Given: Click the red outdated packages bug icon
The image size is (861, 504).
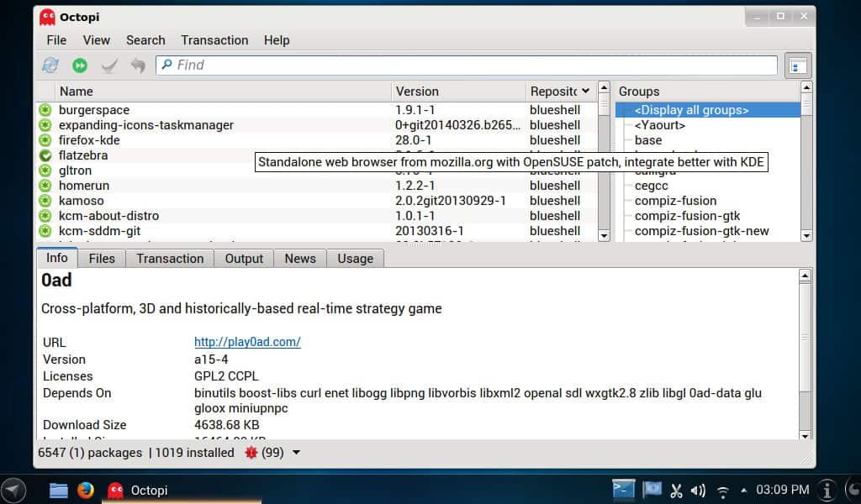Looking at the screenshot, I should [x=251, y=453].
